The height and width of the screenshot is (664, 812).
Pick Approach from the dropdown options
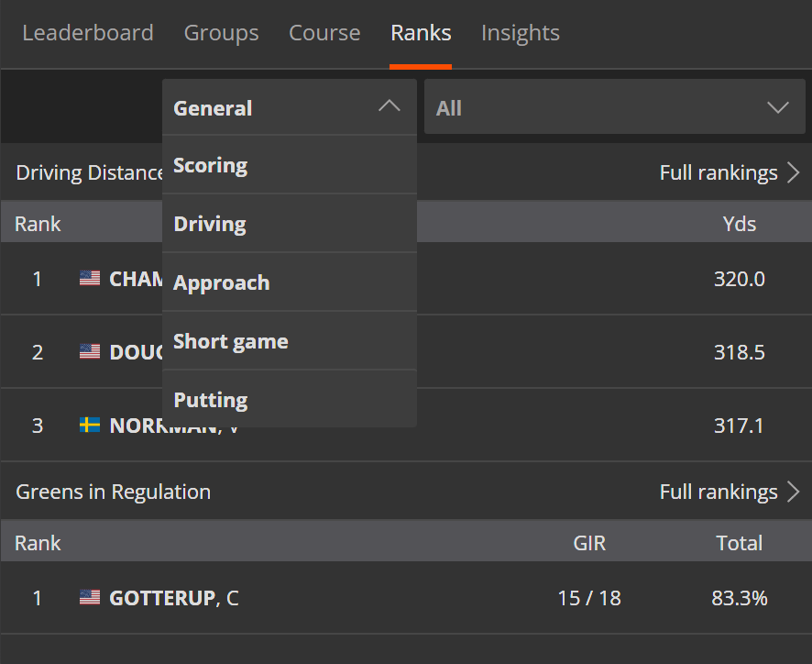point(222,283)
